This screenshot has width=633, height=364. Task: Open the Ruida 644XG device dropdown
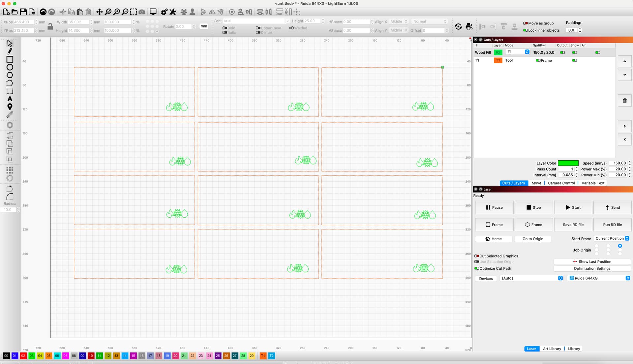598,278
